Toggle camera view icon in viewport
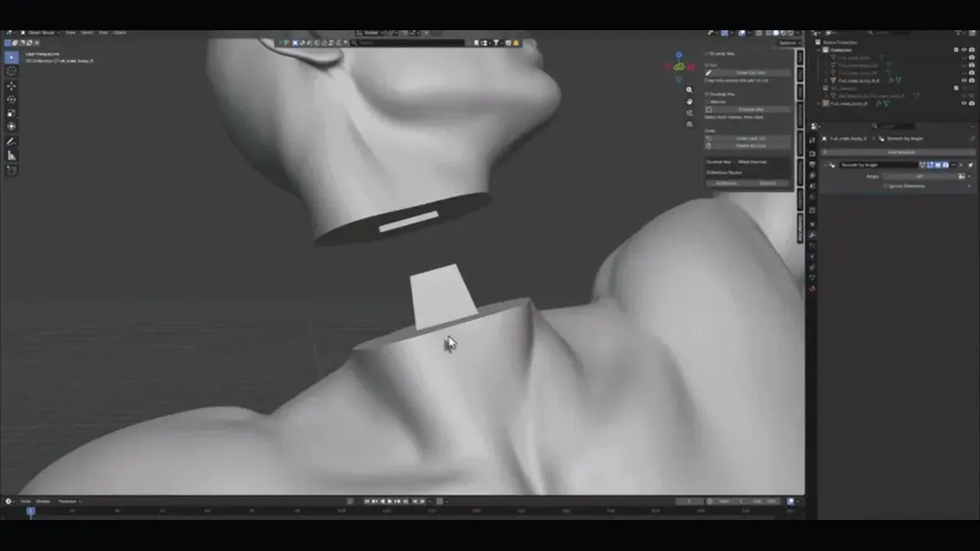 click(x=690, y=113)
